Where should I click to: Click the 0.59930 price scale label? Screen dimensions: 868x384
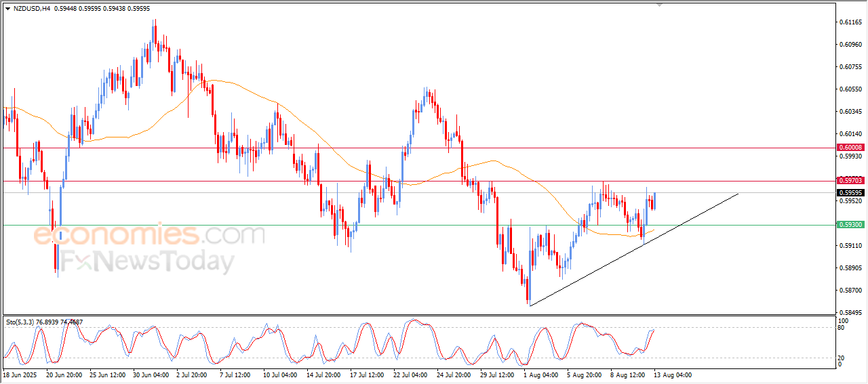850,156
